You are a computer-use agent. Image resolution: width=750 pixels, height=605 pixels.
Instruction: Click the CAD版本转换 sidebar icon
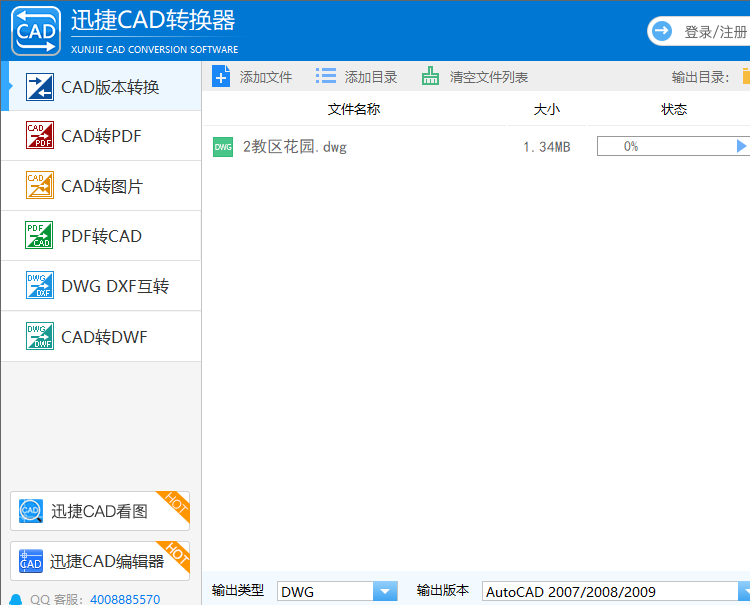tap(40, 87)
